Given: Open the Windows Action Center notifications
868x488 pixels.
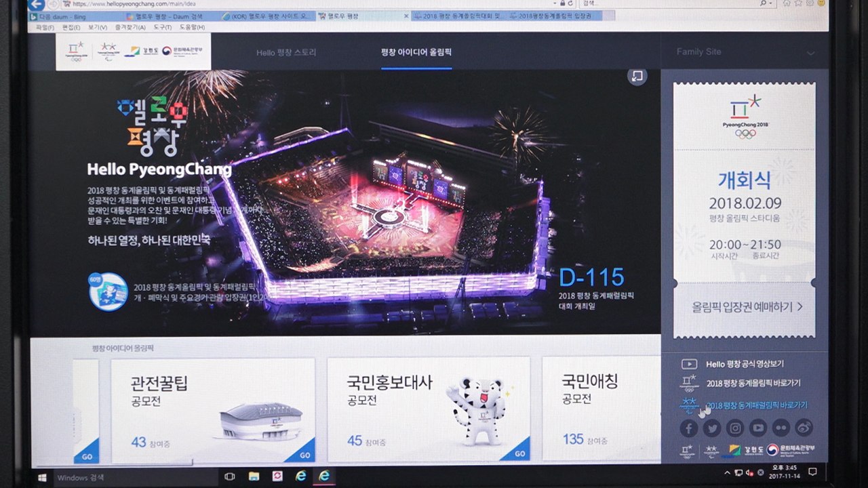Looking at the screenshot, I should 813,472.
